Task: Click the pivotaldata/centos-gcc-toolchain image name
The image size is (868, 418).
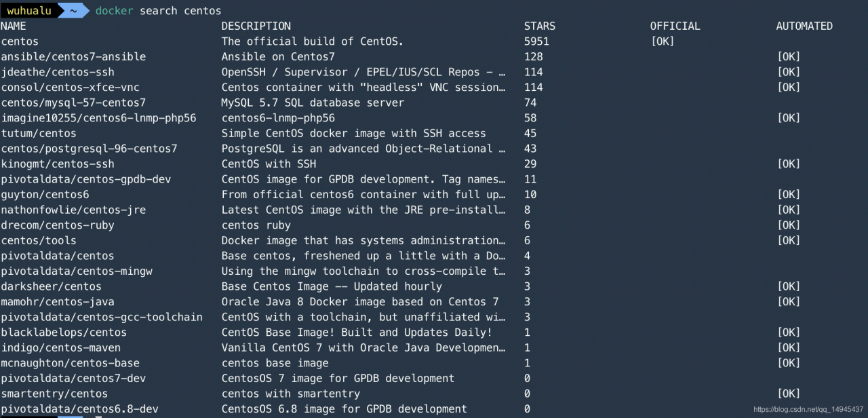Action: (x=102, y=317)
